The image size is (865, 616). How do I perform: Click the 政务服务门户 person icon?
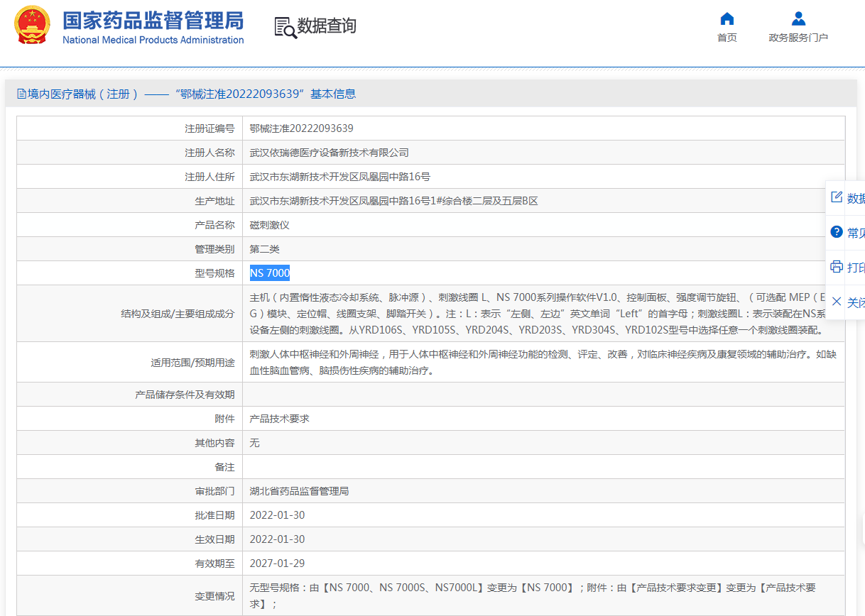tap(798, 19)
